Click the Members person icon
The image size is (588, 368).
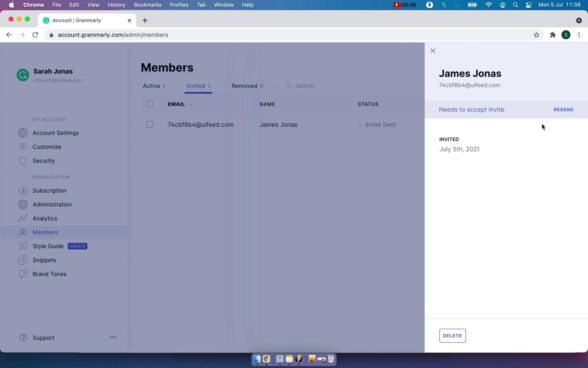(23, 232)
